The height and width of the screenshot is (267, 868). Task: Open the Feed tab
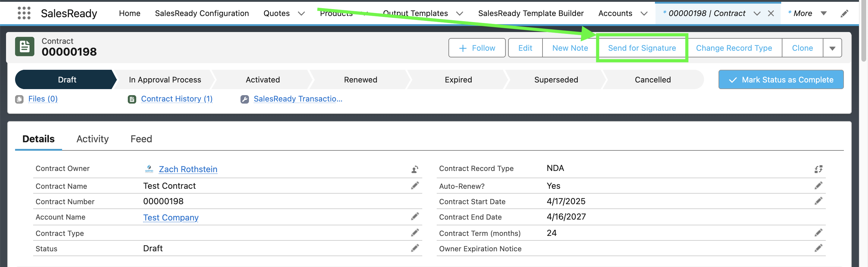coord(141,139)
